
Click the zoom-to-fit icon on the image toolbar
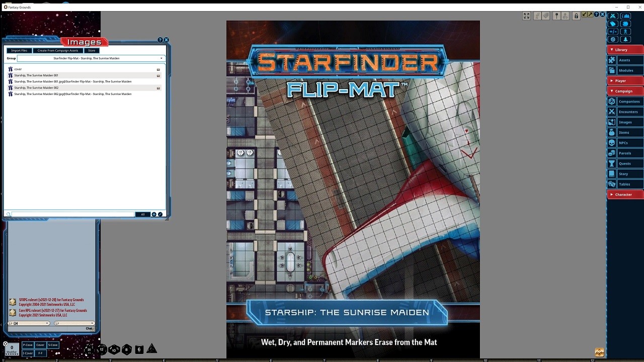pyautogui.click(x=526, y=16)
